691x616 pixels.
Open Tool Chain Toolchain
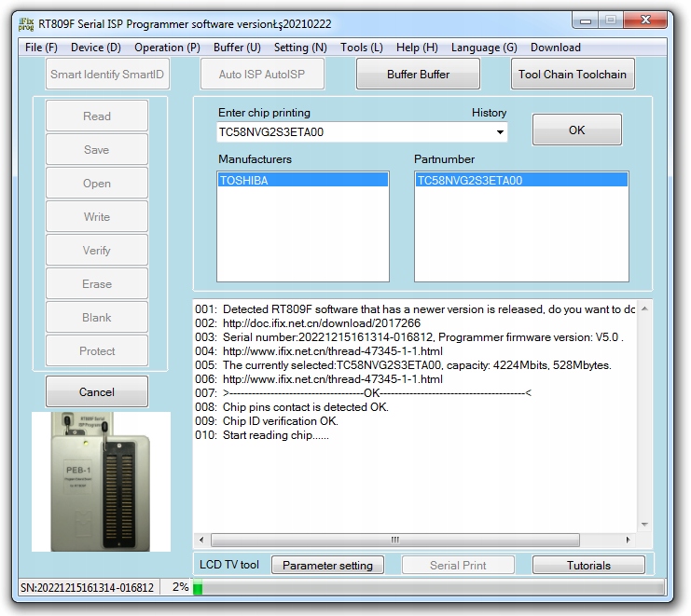(573, 74)
